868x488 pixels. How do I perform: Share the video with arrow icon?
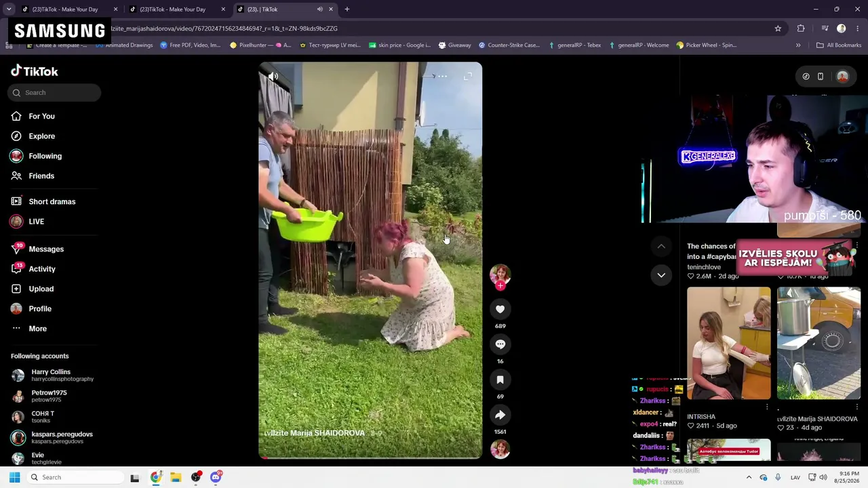pyautogui.click(x=500, y=415)
